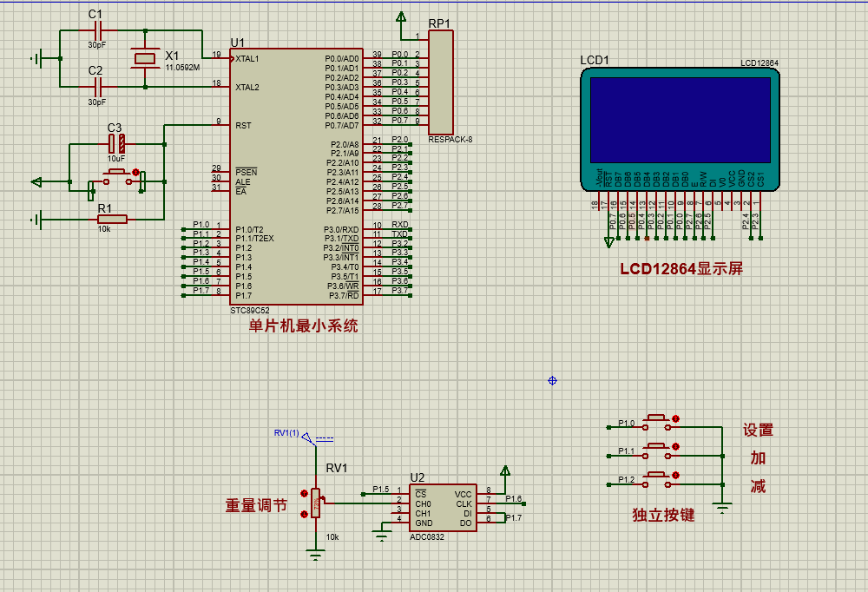Toggle latch dot on P1.0 设置 button
Screen dimensions: 868x592
(x=676, y=418)
